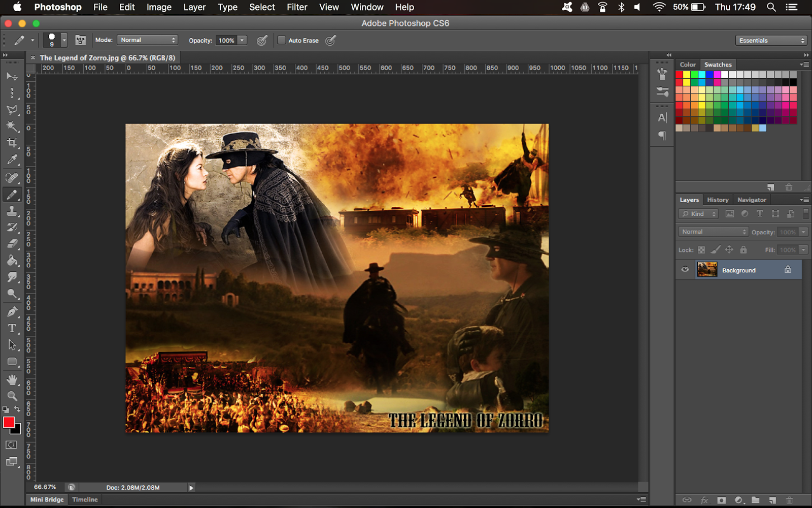
Task: Open the Essentials workspace dropdown
Action: click(771, 41)
